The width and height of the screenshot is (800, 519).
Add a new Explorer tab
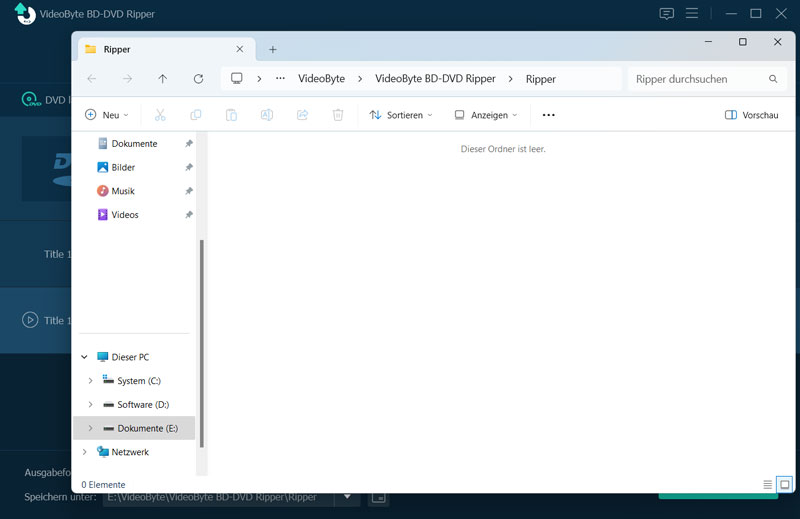272,50
